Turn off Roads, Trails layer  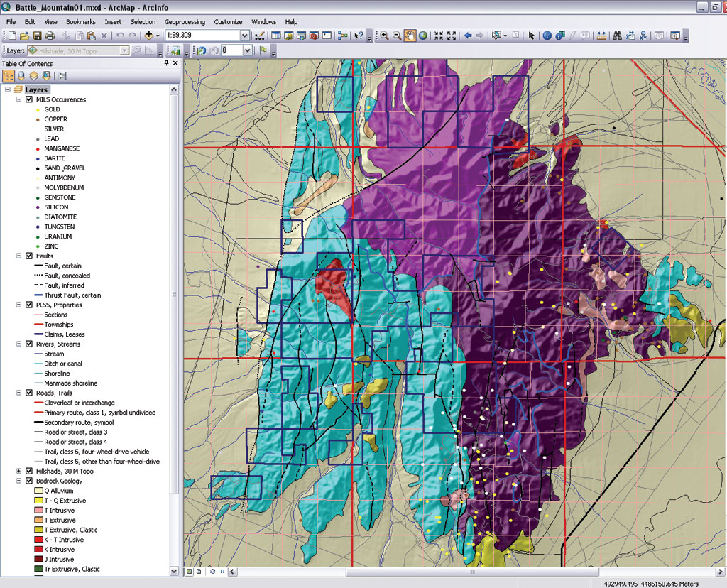tap(29, 393)
